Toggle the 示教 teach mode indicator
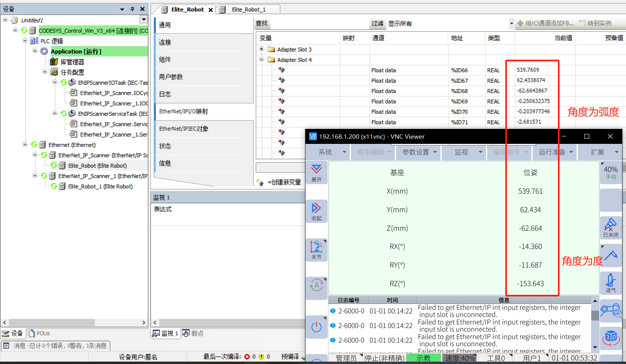This screenshot has height=364, width=626. 423,358
